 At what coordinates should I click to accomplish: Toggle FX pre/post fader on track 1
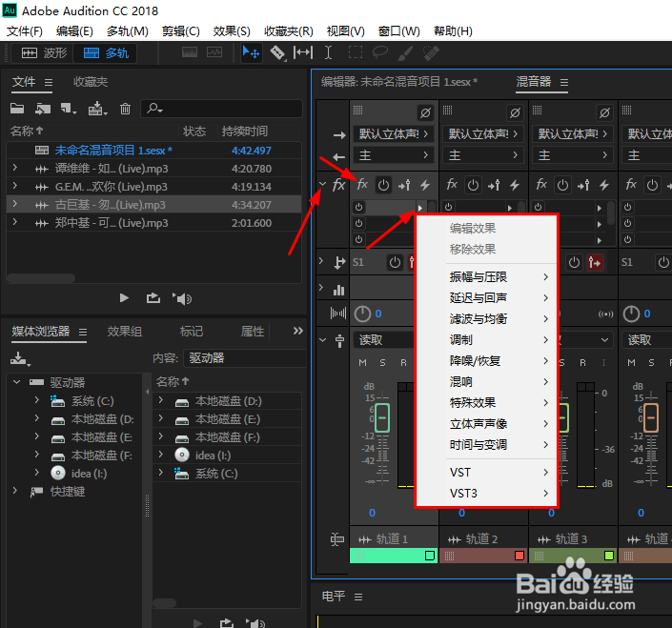[404, 185]
